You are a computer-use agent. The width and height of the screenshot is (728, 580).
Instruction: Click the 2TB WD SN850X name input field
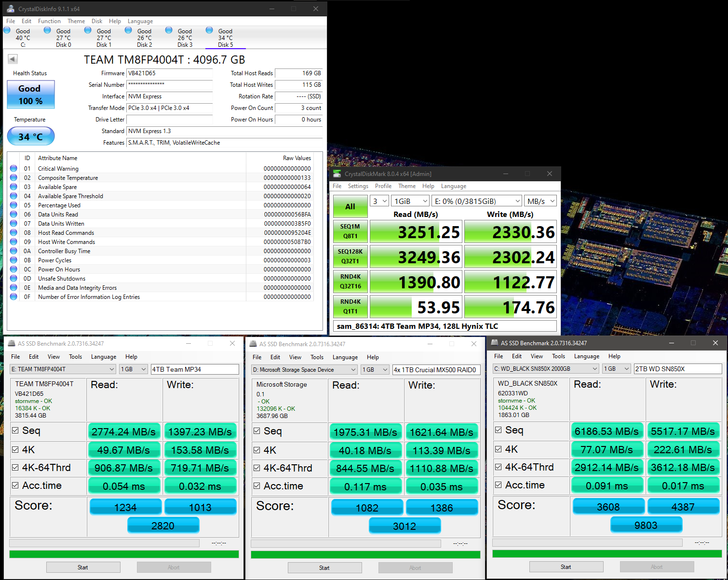click(678, 369)
